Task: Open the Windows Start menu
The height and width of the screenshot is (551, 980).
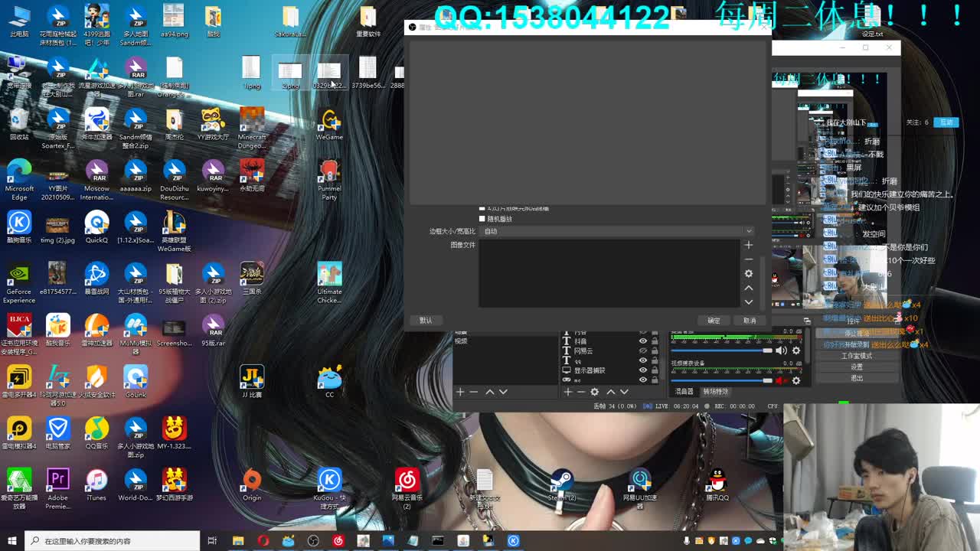Action: (11, 541)
